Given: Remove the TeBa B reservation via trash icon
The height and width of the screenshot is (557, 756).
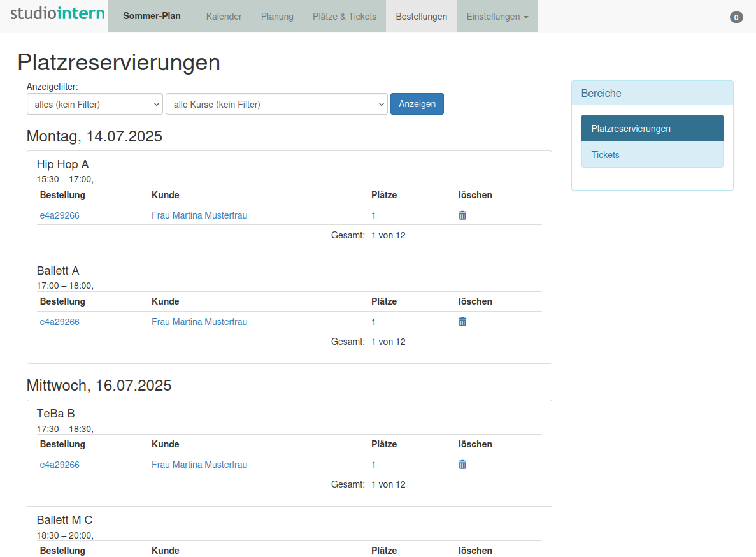Looking at the screenshot, I should click(x=462, y=465).
